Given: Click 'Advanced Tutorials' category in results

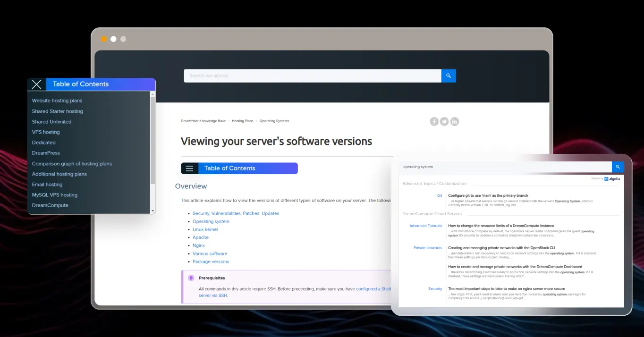Looking at the screenshot, I should (426, 226).
